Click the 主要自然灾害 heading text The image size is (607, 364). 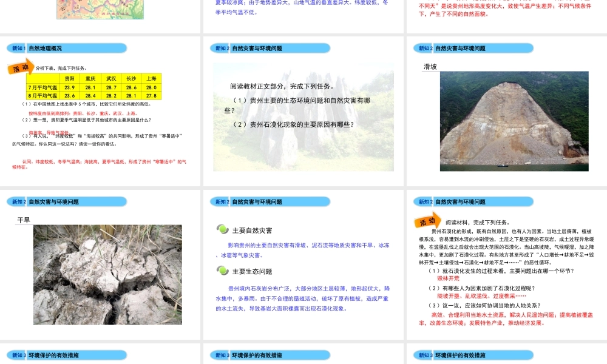(x=252, y=231)
